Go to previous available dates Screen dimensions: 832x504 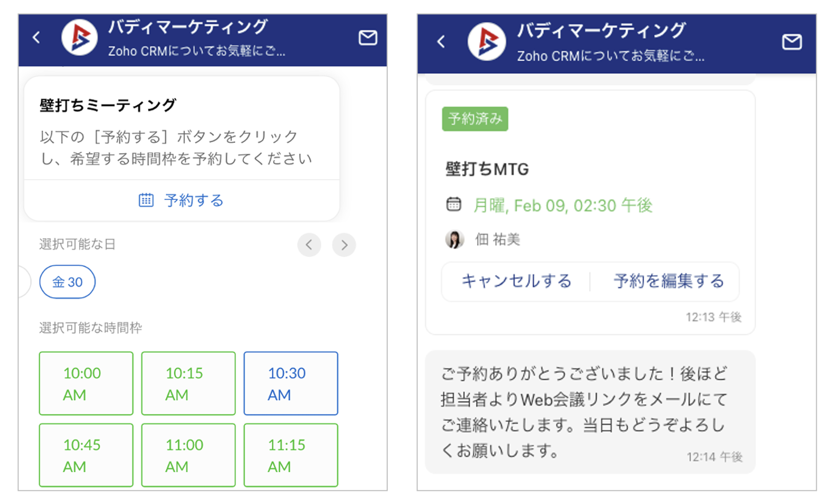pyautogui.click(x=309, y=245)
